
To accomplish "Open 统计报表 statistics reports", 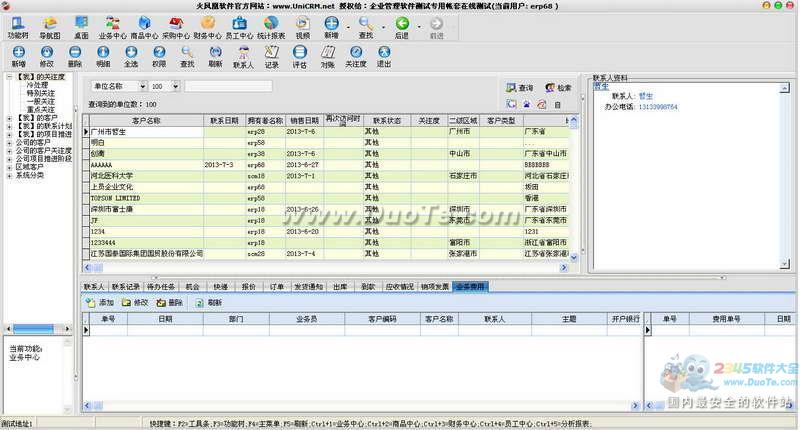I will point(271,28).
